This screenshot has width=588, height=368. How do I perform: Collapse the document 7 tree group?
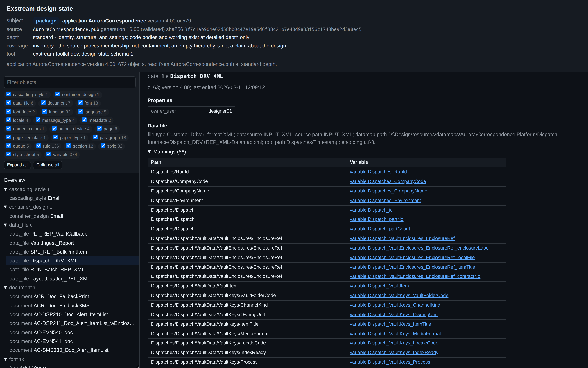coord(5,288)
